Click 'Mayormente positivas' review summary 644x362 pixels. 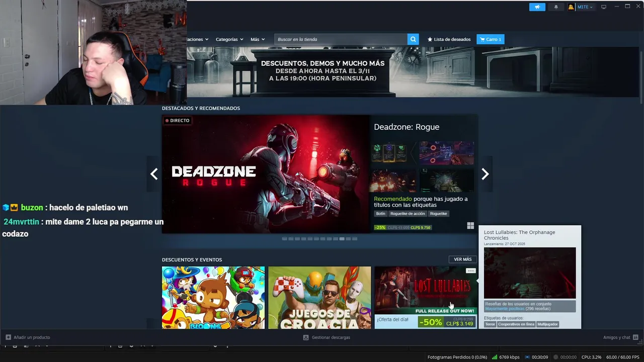click(505, 309)
